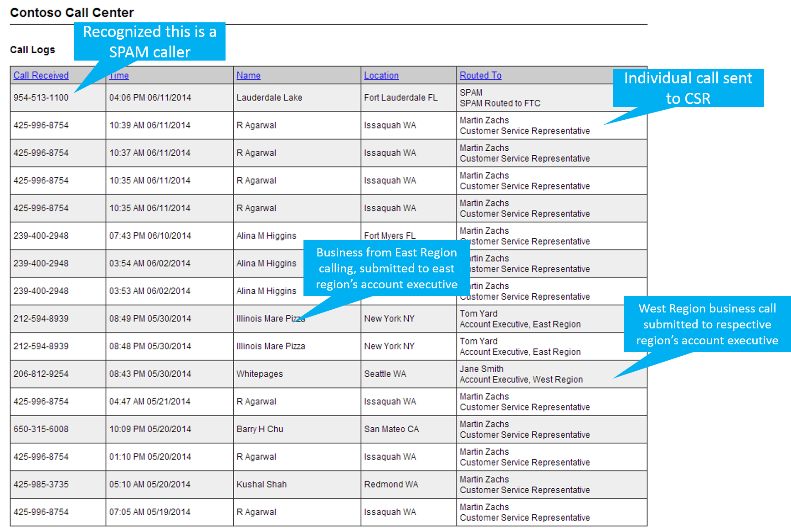Click time 05:10 AM 05/20/2014
Viewport: 791px width, 532px height.
pyautogui.click(x=149, y=485)
